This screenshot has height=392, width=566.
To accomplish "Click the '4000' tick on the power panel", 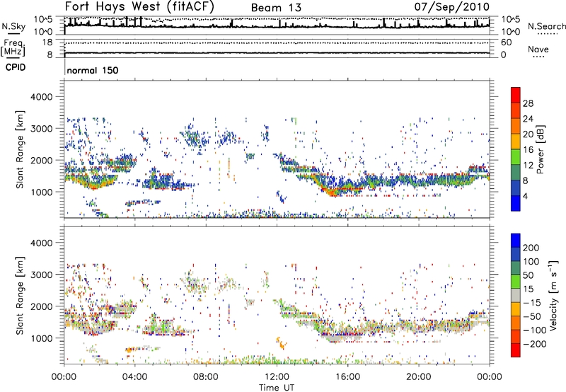I will tap(41, 97).
